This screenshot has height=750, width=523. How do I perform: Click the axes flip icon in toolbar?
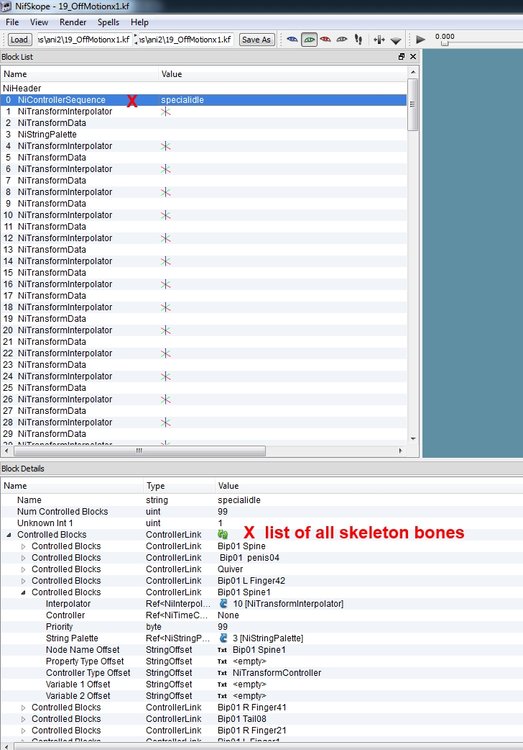click(x=379, y=40)
